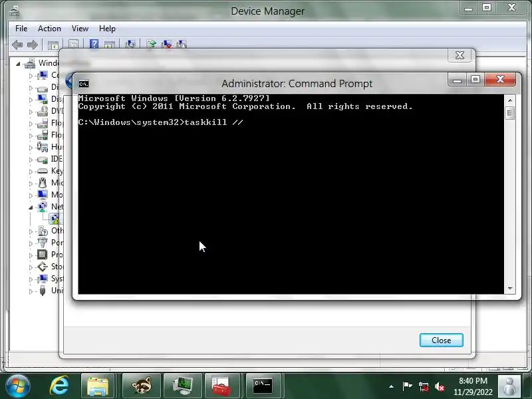The height and width of the screenshot is (399, 532).
Task: Expand the Computer category in device tree
Action: click(x=31, y=76)
